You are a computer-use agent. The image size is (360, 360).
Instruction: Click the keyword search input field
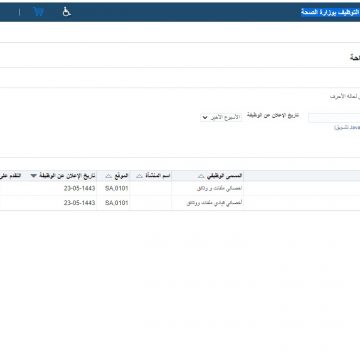click(334, 118)
